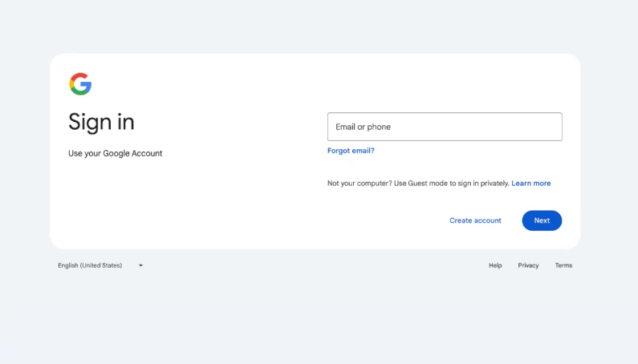The height and width of the screenshot is (364, 638).
Task: Select the Create account option
Action: tap(475, 220)
